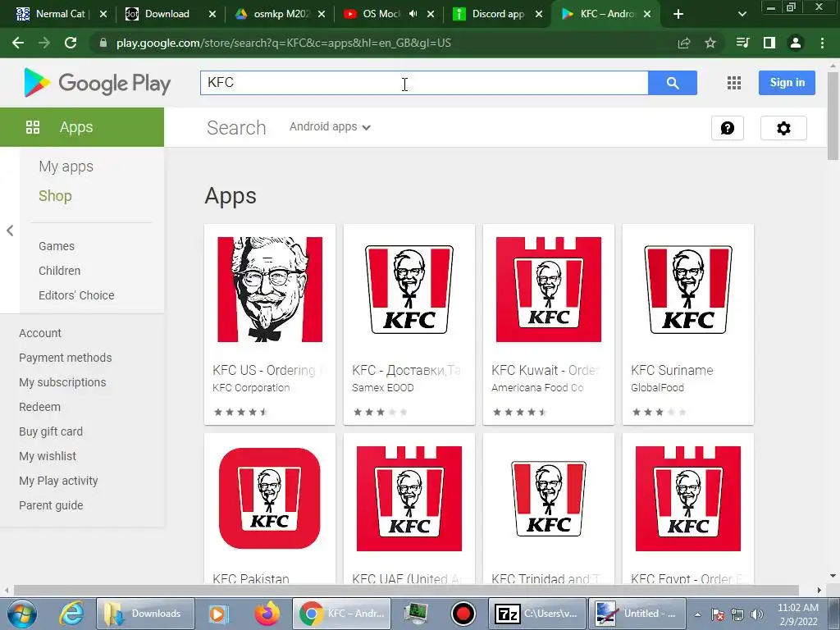
Task: Select Shop in the sidebar
Action: coord(55,196)
